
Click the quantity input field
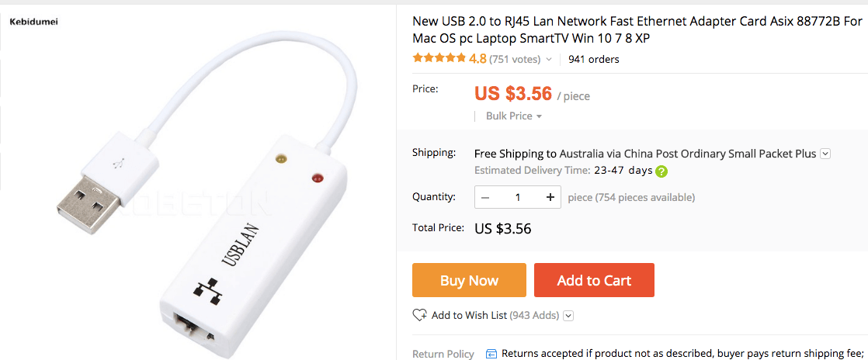[x=518, y=197]
